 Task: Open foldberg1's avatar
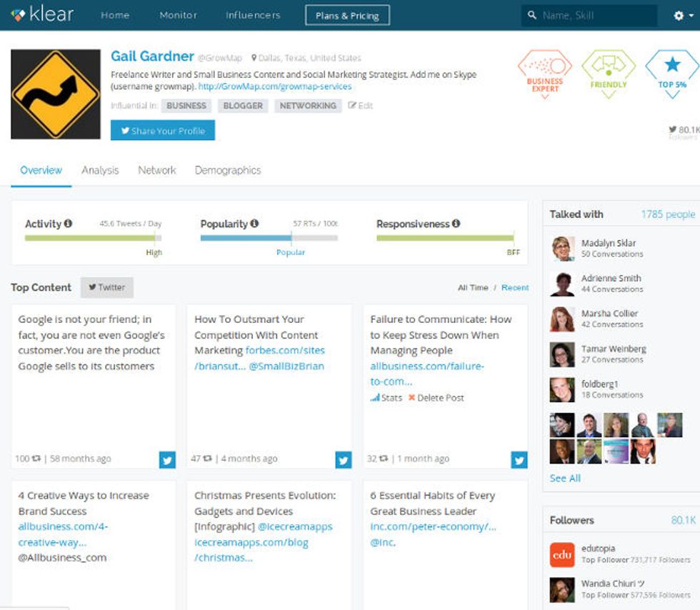tap(562, 389)
